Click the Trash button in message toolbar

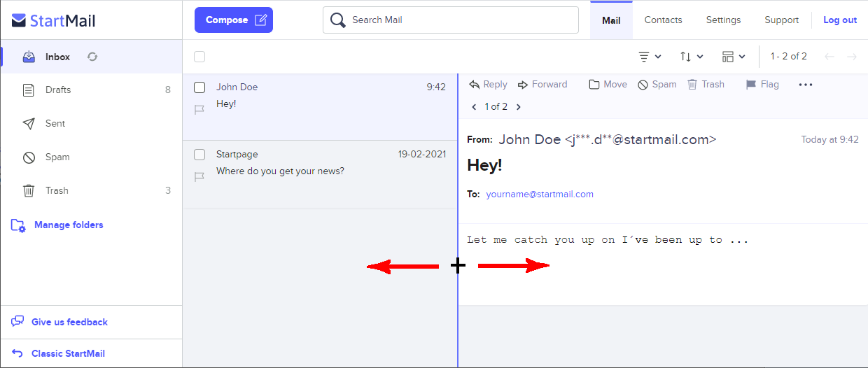click(706, 84)
